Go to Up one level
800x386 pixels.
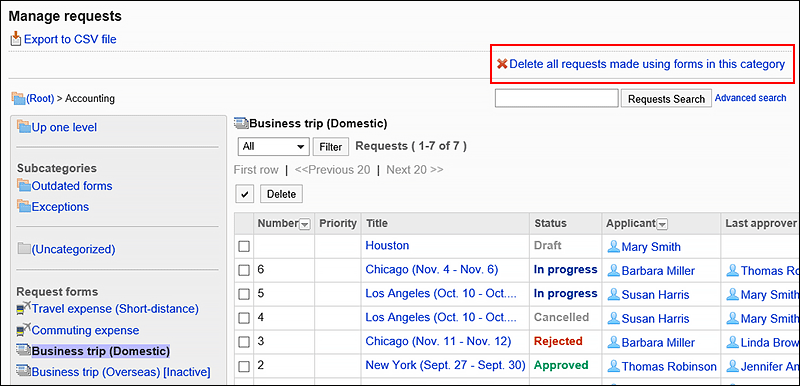click(x=64, y=127)
